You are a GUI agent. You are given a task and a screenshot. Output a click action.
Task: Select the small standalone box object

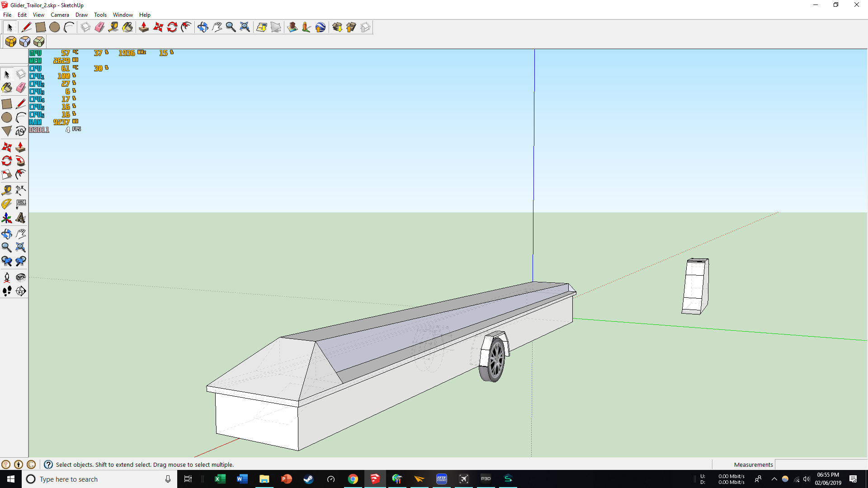[x=695, y=286]
